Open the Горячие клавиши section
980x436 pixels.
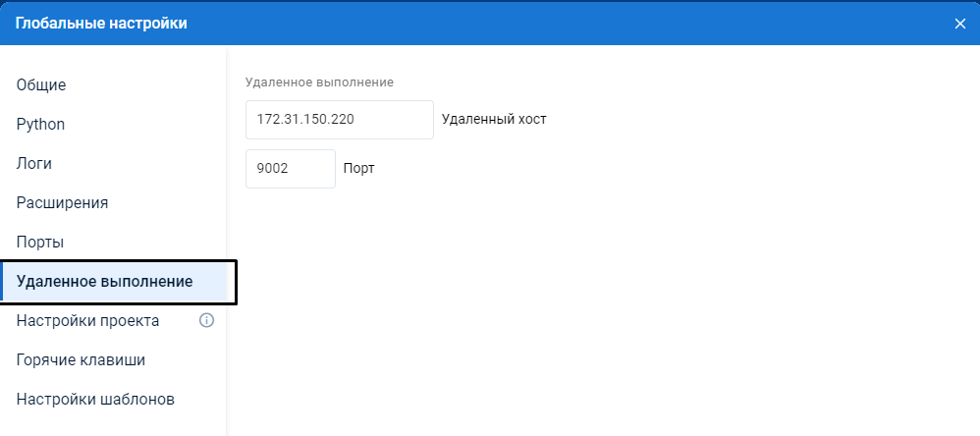click(82, 360)
